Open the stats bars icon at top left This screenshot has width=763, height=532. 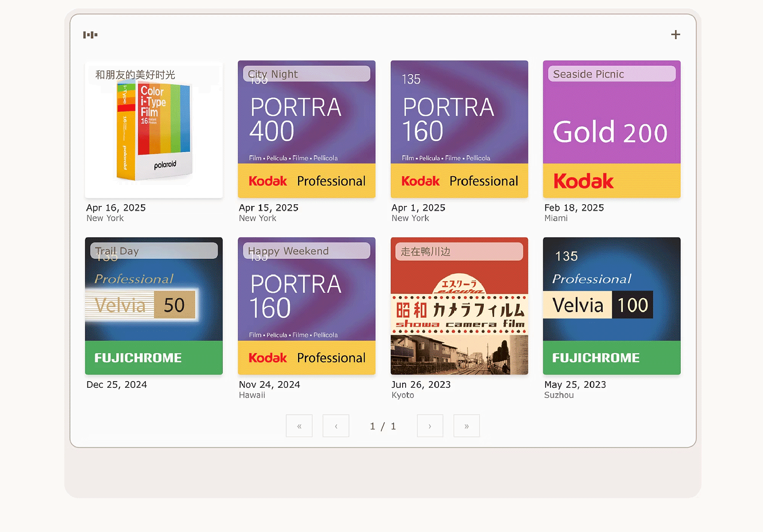[90, 35]
